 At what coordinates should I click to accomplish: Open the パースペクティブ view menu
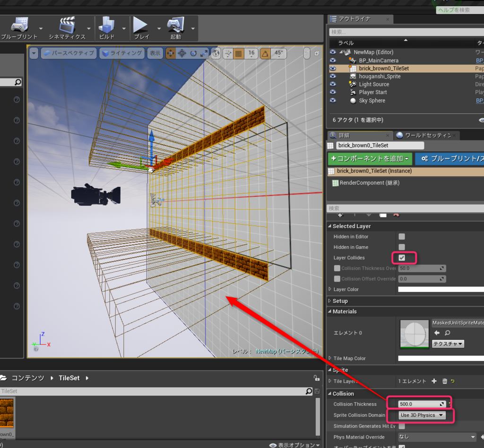point(69,53)
